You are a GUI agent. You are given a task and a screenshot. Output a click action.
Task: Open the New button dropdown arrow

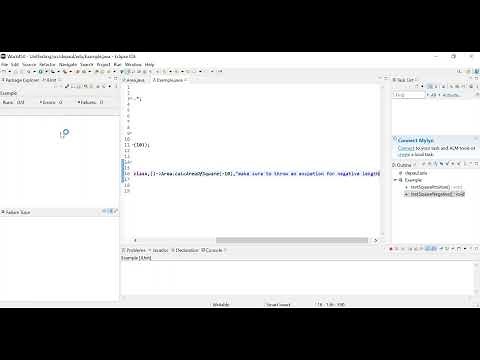[x=9, y=71]
